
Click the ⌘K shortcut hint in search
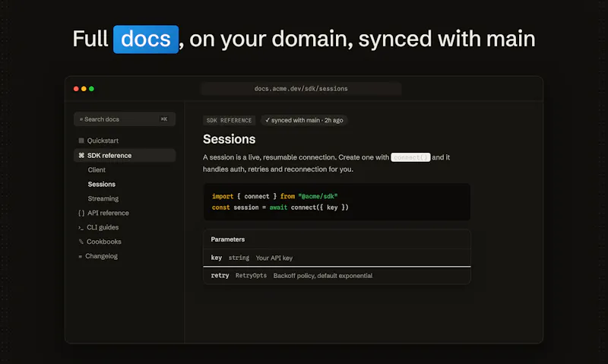tap(164, 119)
